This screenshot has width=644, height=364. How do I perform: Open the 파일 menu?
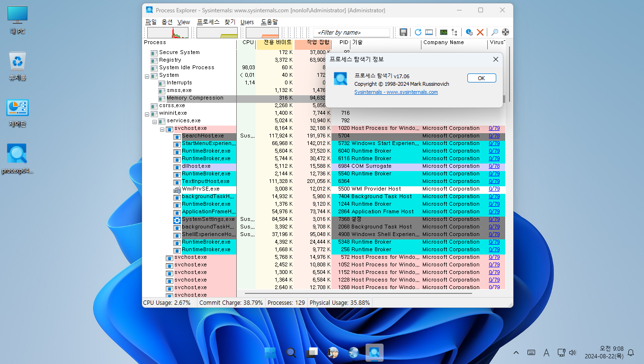click(151, 22)
